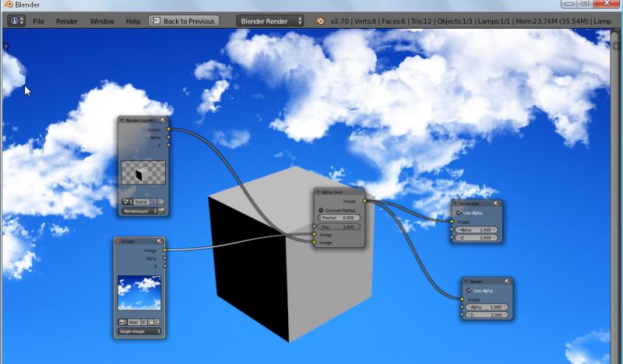
Task: Click the Blender logo in header
Action: click(320, 21)
